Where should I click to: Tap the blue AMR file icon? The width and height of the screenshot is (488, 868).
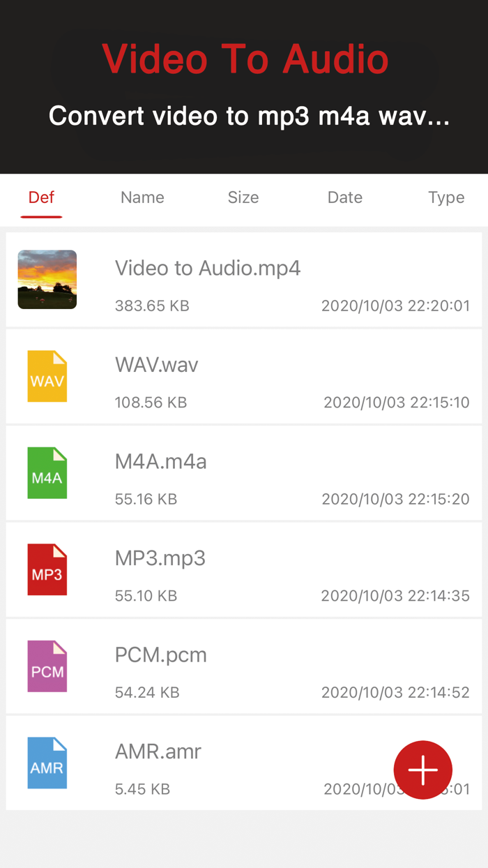(47, 763)
